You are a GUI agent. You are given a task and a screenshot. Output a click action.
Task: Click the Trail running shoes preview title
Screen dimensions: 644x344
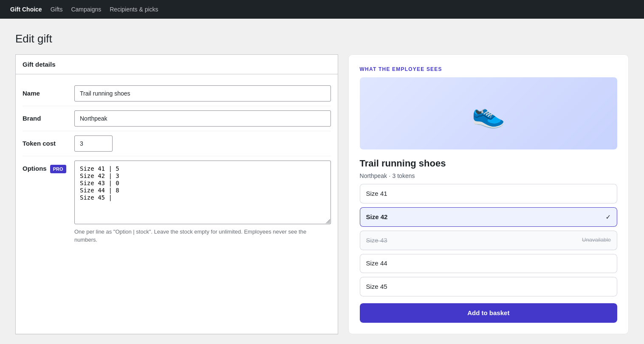click(403, 164)
